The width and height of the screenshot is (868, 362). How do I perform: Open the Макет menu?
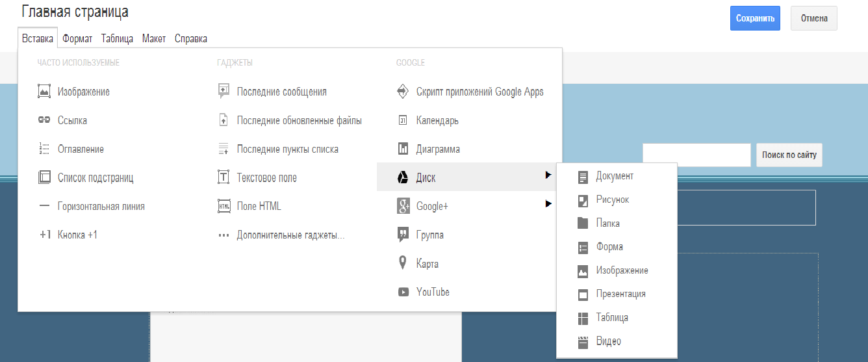click(154, 38)
